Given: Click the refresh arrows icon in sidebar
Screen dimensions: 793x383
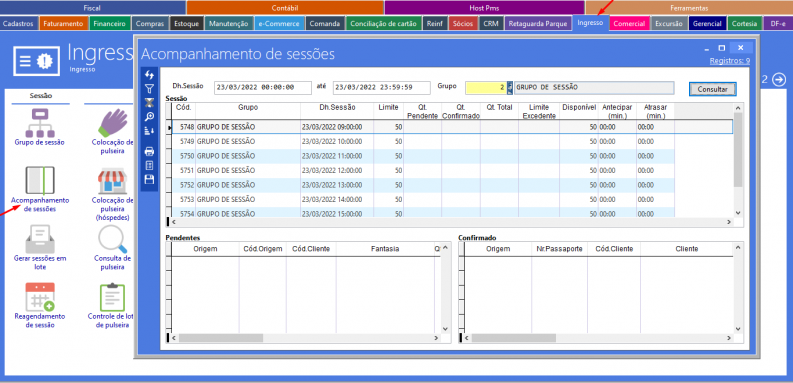Looking at the screenshot, I should click(x=149, y=75).
